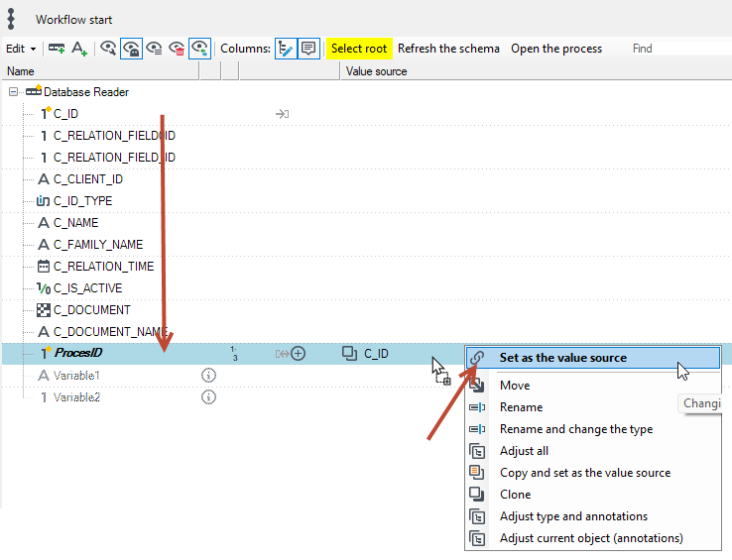Toggle the eye with ghost view icon
The width and height of the screenshot is (732, 560).
pyautogui.click(x=131, y=49)
